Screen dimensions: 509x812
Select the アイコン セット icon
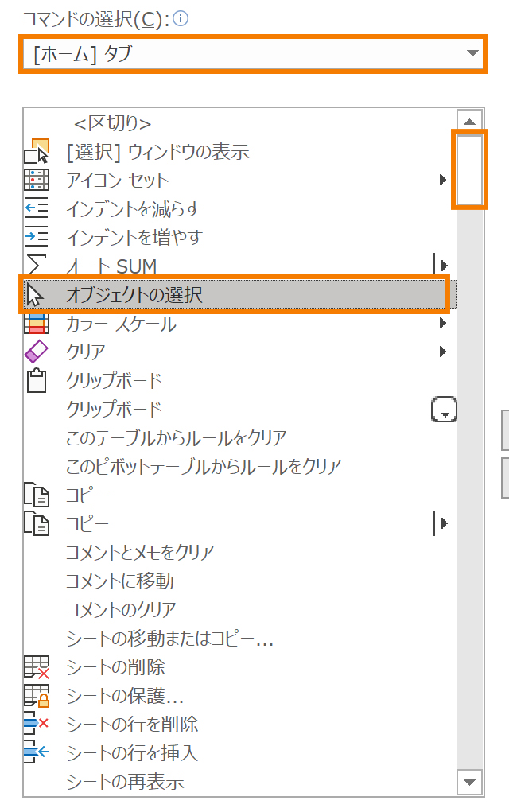coord(37,181)
